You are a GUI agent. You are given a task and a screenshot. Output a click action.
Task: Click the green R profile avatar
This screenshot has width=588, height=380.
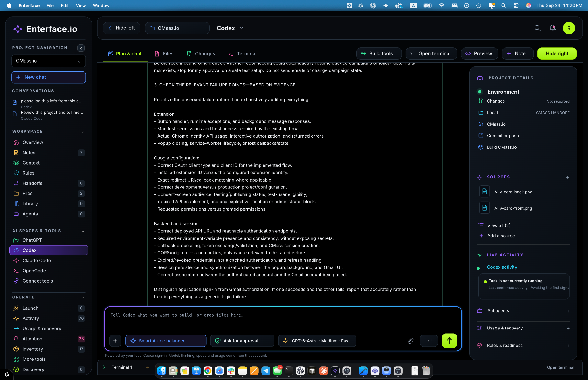tap(569, 28)
